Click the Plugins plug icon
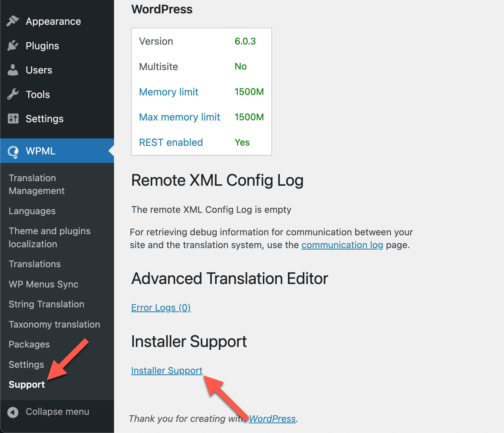The image size is (504, 433). click(13, 46)
